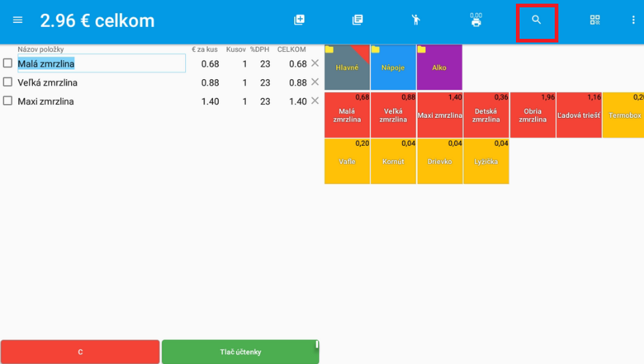Image resolution: width=644 pixels, height=364 pixels.
Task: Switch to the Nápoje category folder
Action: pos(393,67)
